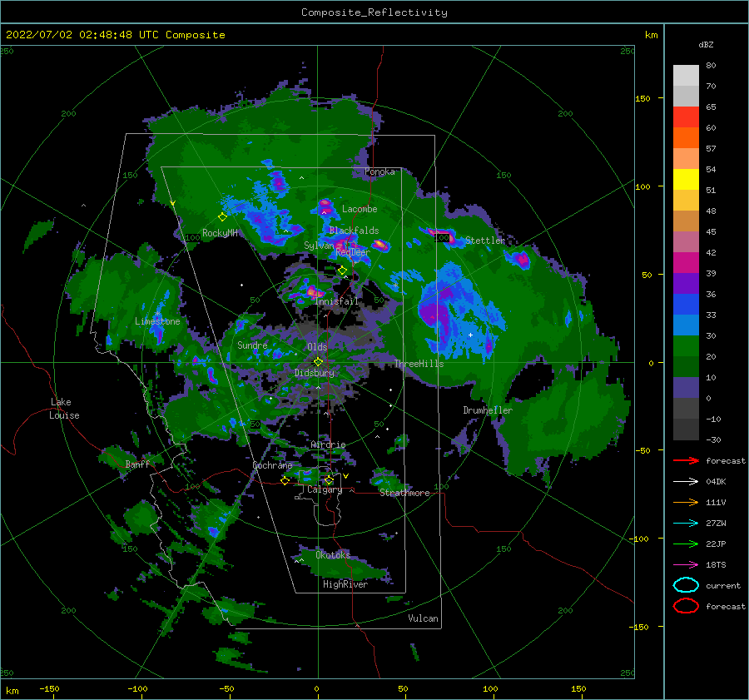Viewport: 749px width, 700px height.
Task: Select the bright green 30 dBZ swatch
Action: (x=686, y=346)
